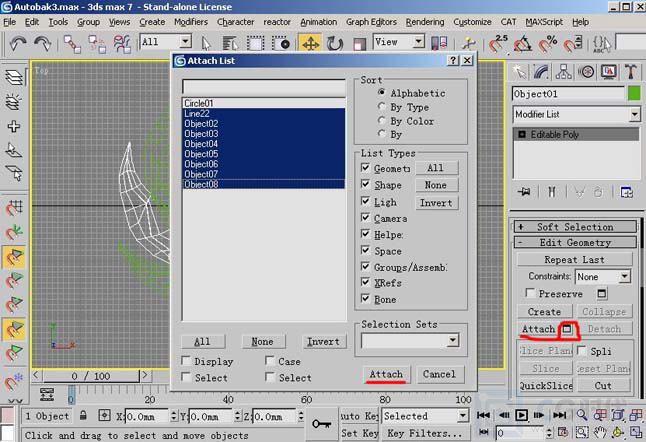Click the Pin Stack icon
Viewport: 646px width, 442px height.
click(x=524, y=192)
